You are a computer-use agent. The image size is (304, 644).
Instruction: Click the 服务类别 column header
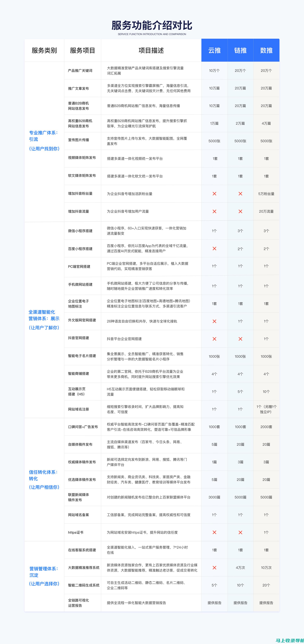(44, 51)
